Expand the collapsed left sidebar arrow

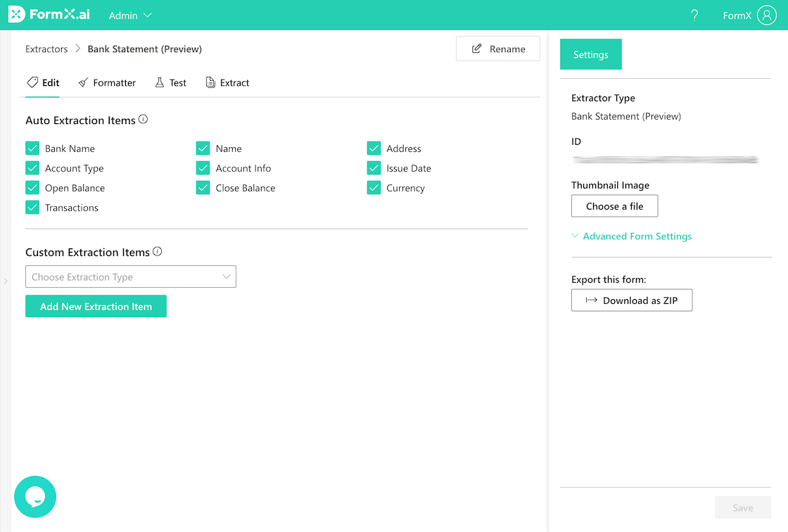(6, 281)
